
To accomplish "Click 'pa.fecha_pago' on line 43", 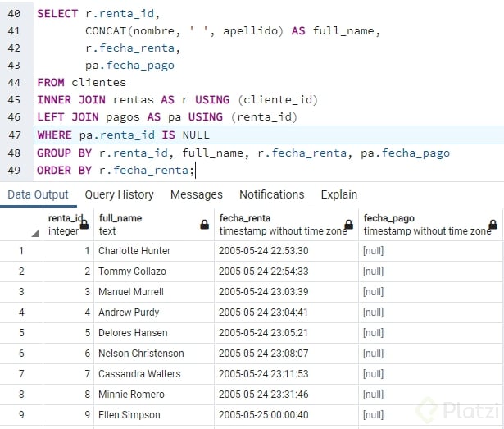I will pos(129,66).
